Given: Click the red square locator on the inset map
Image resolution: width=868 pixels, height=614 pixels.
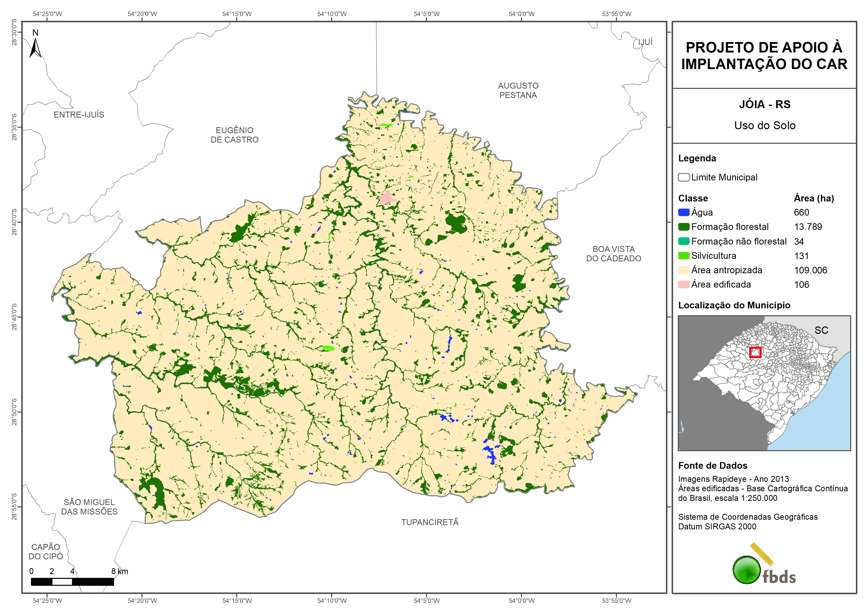Looking at the screenshot, I should click(755, 352).
